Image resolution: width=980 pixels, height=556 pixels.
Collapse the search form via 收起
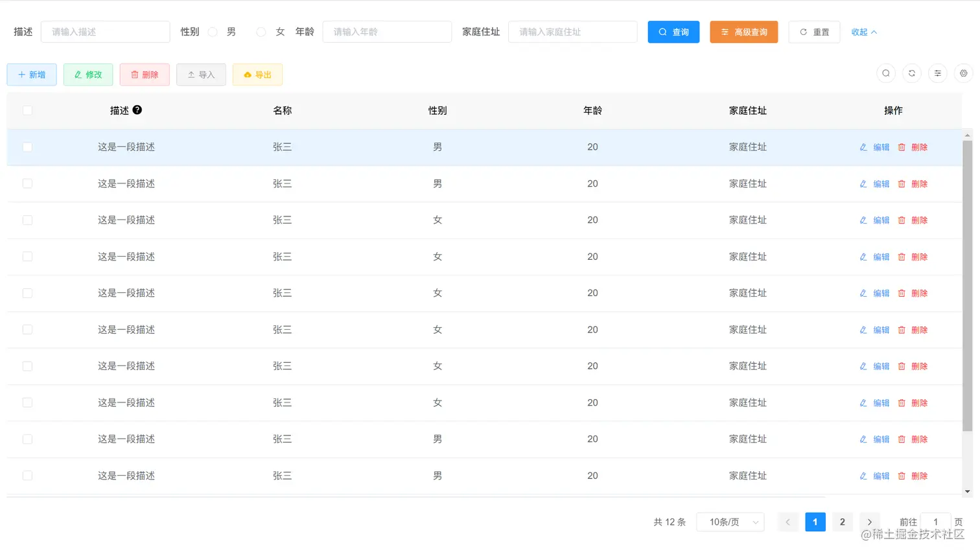(x=864, y=32)
